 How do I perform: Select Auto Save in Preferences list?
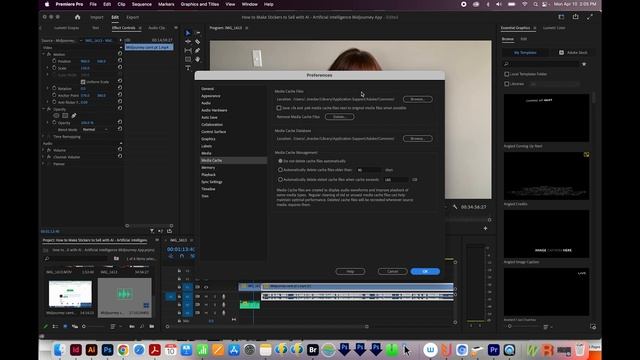[209, 117]
